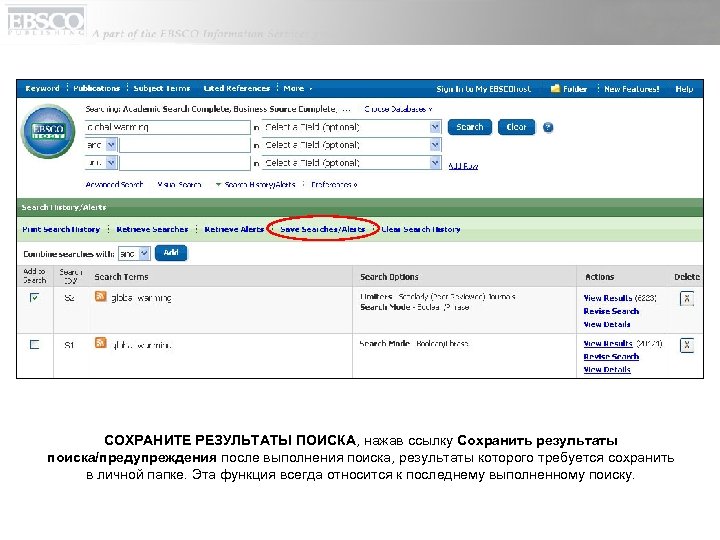Viewport: 720px width, 540px height.
Task: Expand the Choose Databases menu
Action: (398, 109)
